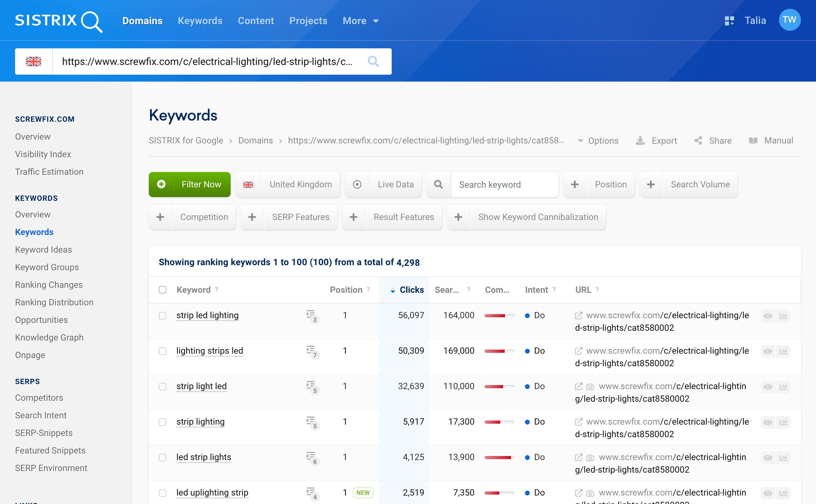Follow the SISTRIX for Google breadcrumb
The height and width of the screenshot is (504, 816).
186,140
